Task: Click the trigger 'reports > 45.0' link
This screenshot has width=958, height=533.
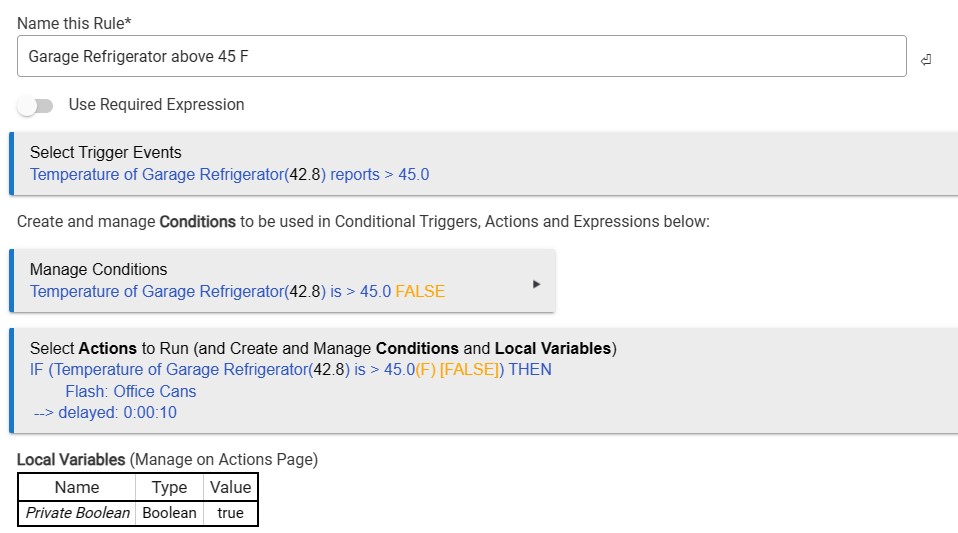Action: pyautogui.click(x=379, y=174)
